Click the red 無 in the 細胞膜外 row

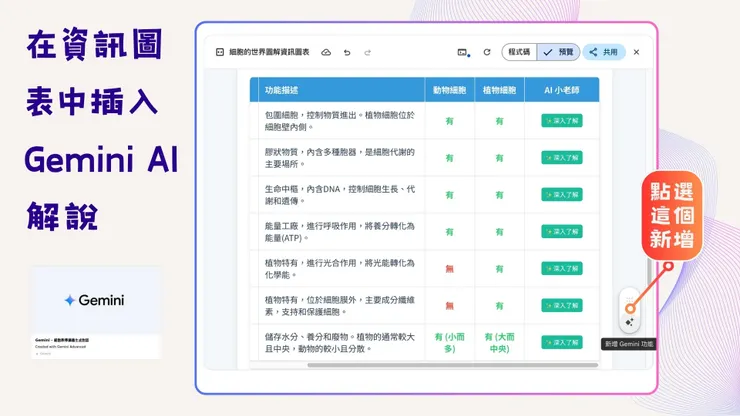click(x=449, y=306)
